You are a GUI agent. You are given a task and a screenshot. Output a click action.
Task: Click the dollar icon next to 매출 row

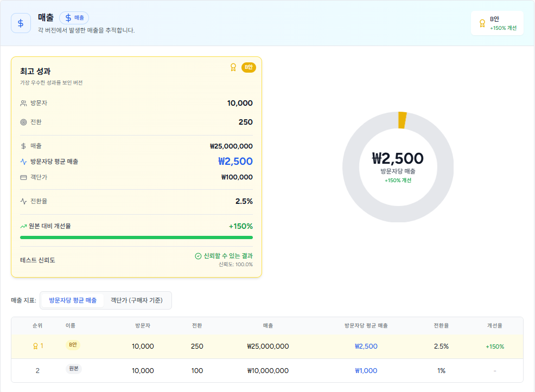click(x=23, y=146)
